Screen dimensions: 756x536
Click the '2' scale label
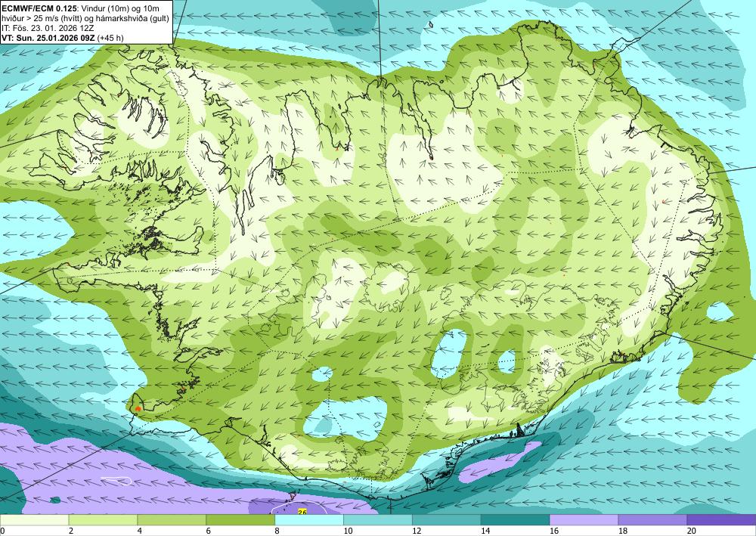pyautogui.click(x=71, y=531)
